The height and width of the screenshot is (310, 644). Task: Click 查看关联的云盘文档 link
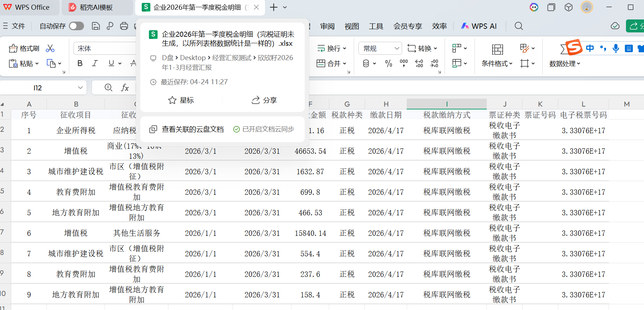pyautogui.click(x=193, y=129)
